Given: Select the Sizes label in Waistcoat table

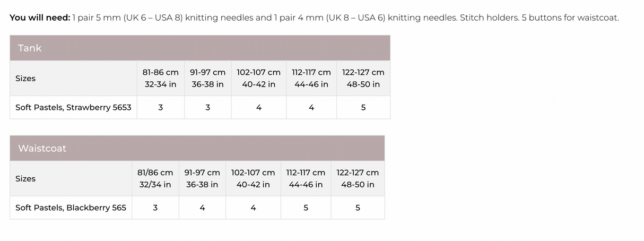Looking at the screenshot, I should [25, 179].
